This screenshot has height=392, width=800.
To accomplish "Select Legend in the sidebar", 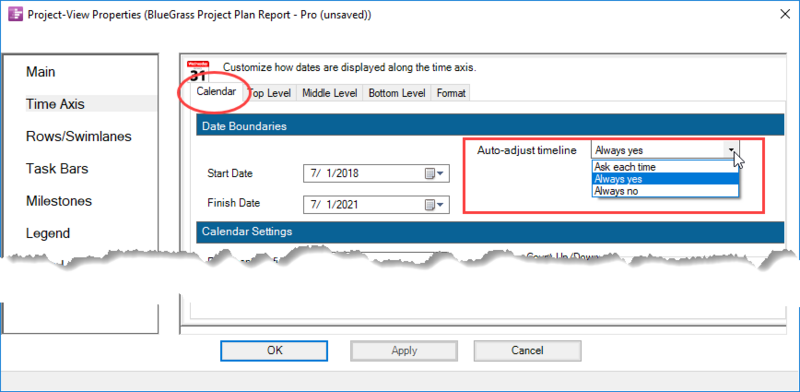I will click(48, 233).
